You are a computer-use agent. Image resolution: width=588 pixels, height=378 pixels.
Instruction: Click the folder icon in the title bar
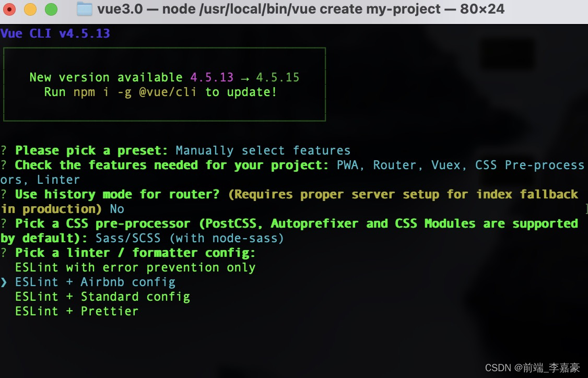click(85, 9)
